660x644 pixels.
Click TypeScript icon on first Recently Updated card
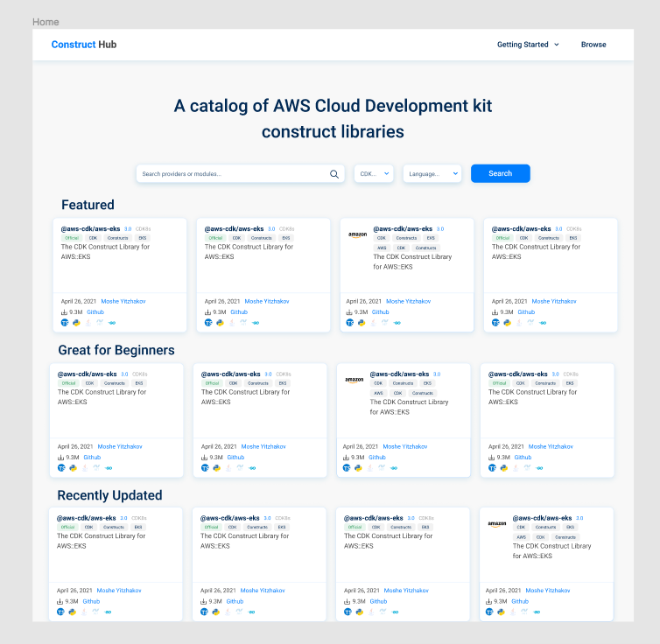point(60,612)
